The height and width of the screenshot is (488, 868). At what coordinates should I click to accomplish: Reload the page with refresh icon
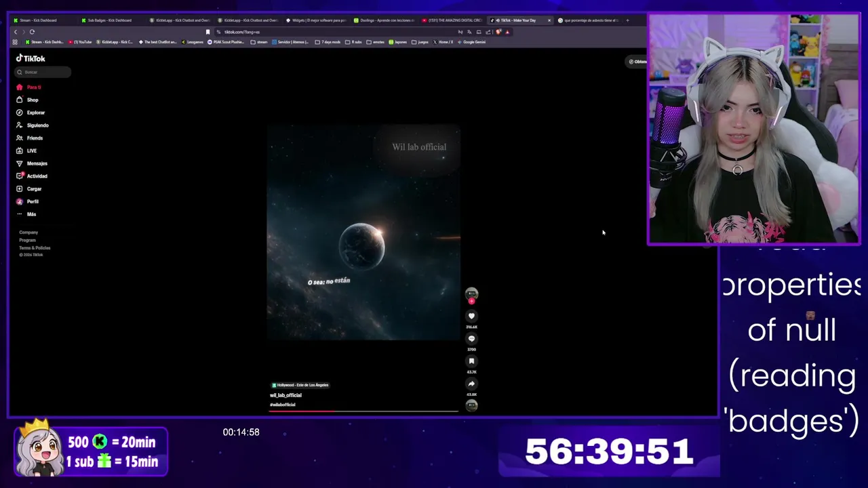[32, 32]
